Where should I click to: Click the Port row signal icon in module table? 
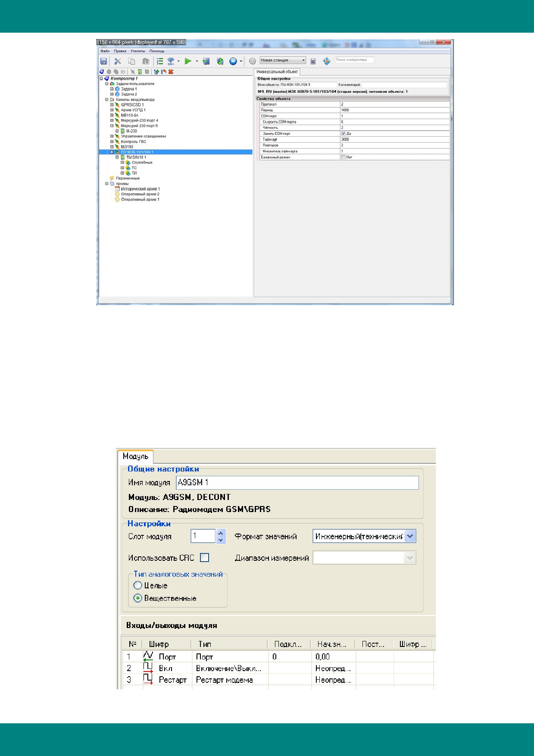[x=148, y=656]
